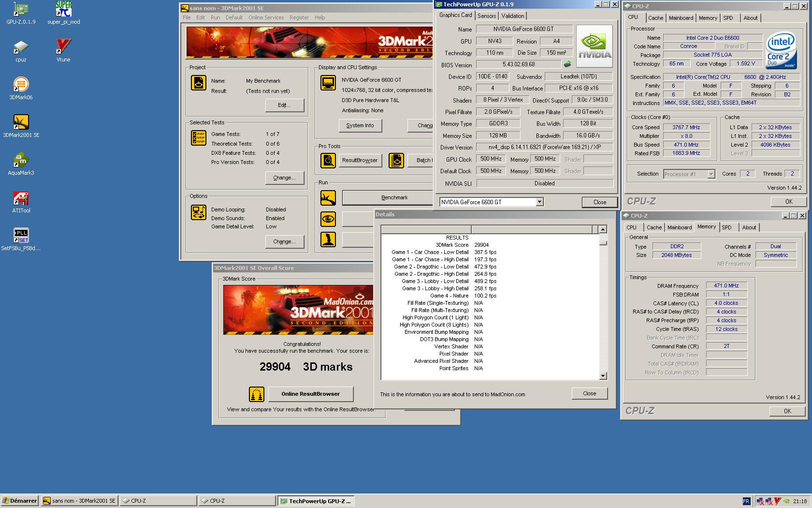Screen dimensions: 812x508
Task: Click Change... button under Selected Tests
Action: pyautogui.click(x=285, y=178)
